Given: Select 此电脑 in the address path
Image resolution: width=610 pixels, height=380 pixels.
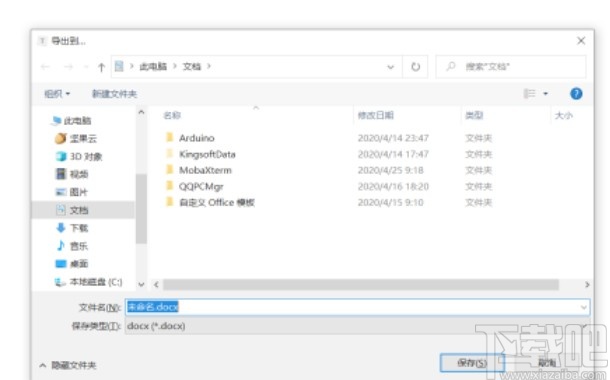Looking at the screenshot, I should point(153,67).
